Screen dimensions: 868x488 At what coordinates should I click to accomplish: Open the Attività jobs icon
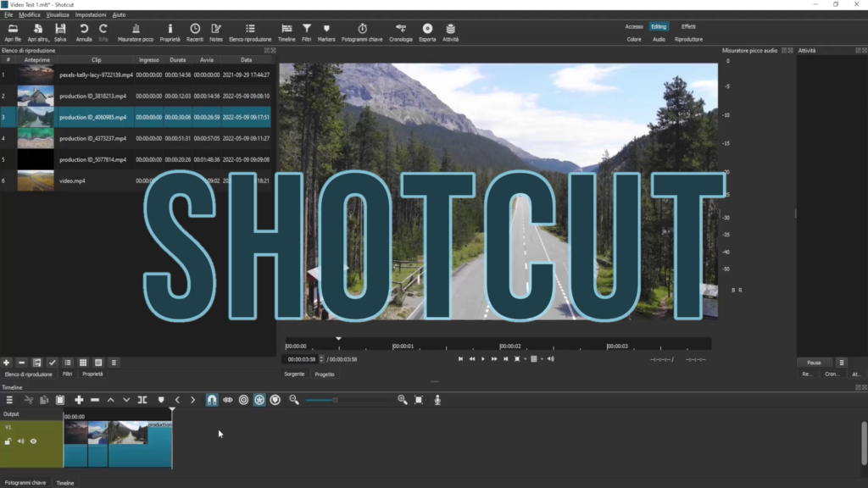(451, 33)
